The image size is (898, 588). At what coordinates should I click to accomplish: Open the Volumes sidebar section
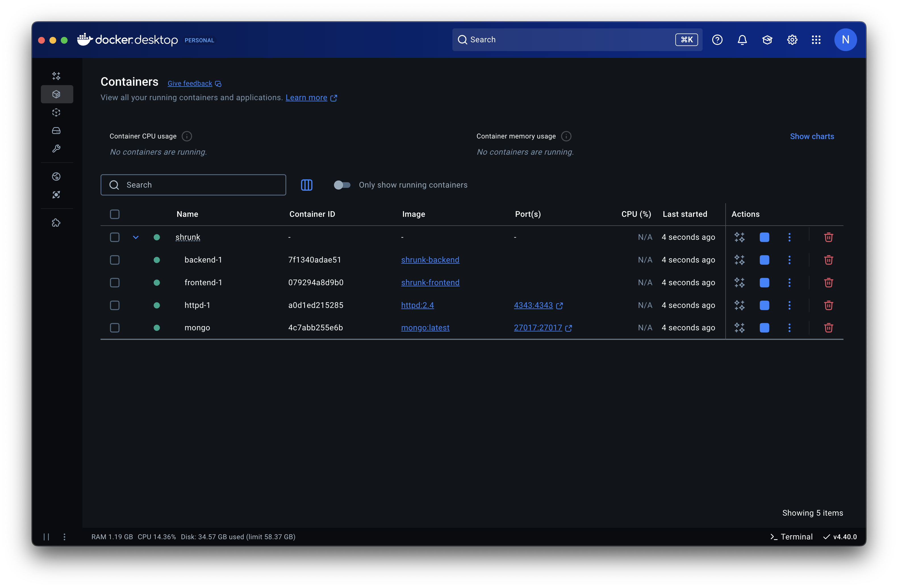click(x=56, y=131)
